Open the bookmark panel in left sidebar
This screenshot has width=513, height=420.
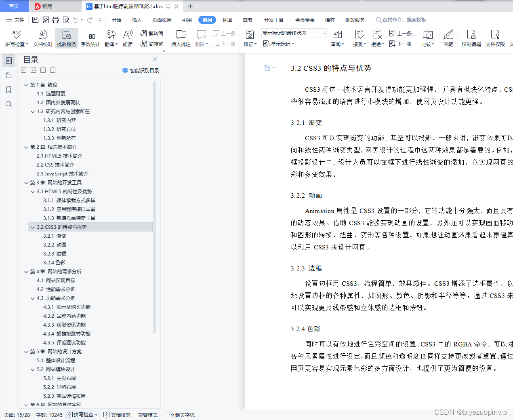(9, 89)
